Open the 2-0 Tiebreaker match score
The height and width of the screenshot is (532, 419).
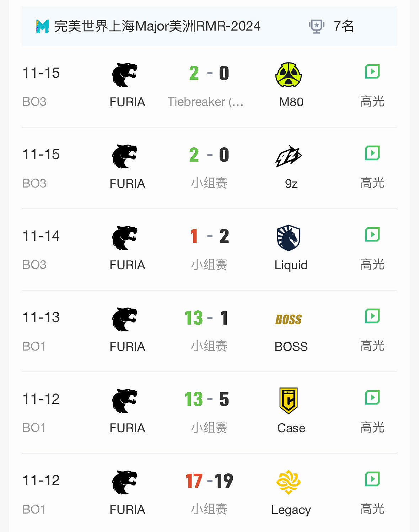coord(209,74)
